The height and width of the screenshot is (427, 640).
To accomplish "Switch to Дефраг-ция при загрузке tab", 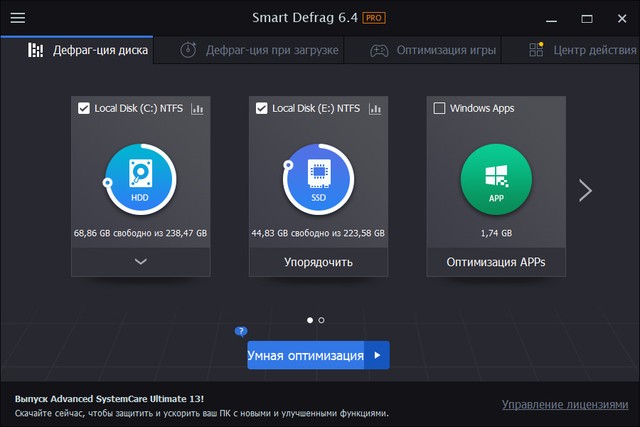I will click(x=260, y=50).
